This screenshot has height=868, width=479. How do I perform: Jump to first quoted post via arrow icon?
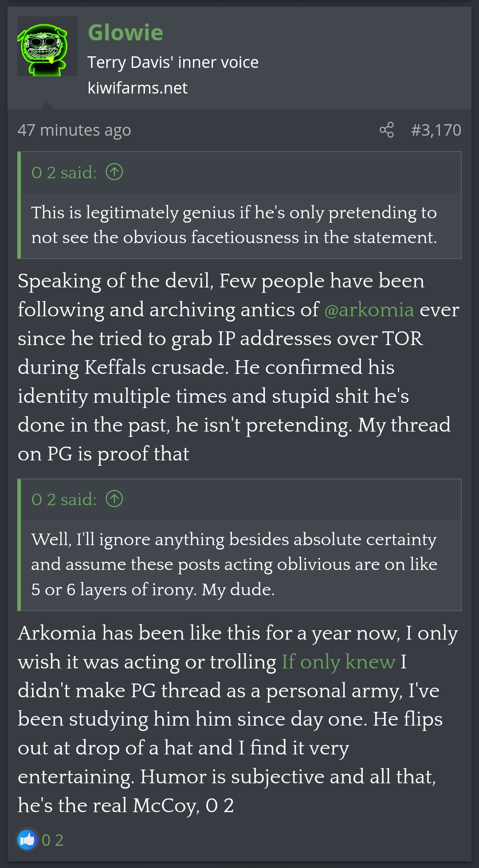point(114,172)
